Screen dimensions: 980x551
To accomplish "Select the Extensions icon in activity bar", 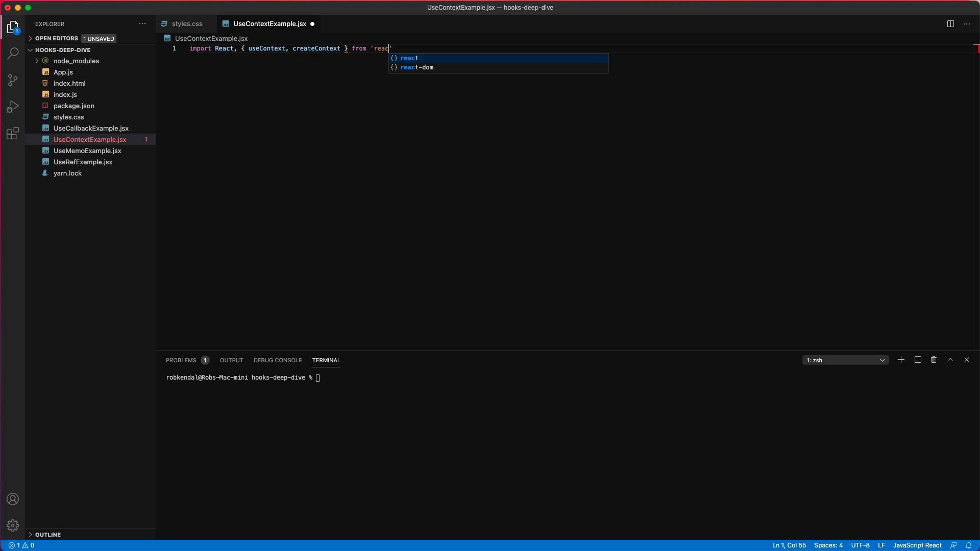I will click(13, 133).
